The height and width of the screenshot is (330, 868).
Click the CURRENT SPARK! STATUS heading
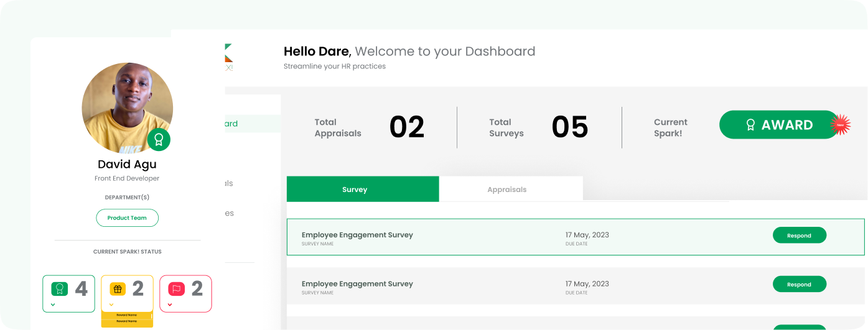click(x=127, y=252)
